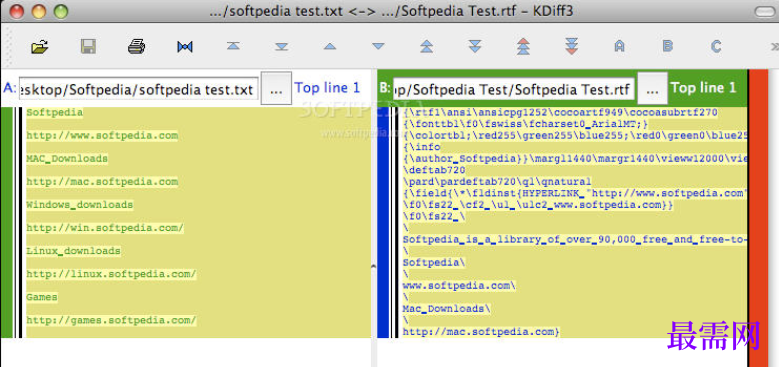Click 'http://win.softpedia.com/' line
The height and width of the screenshot is (367, 779).
tap(105, 228)
